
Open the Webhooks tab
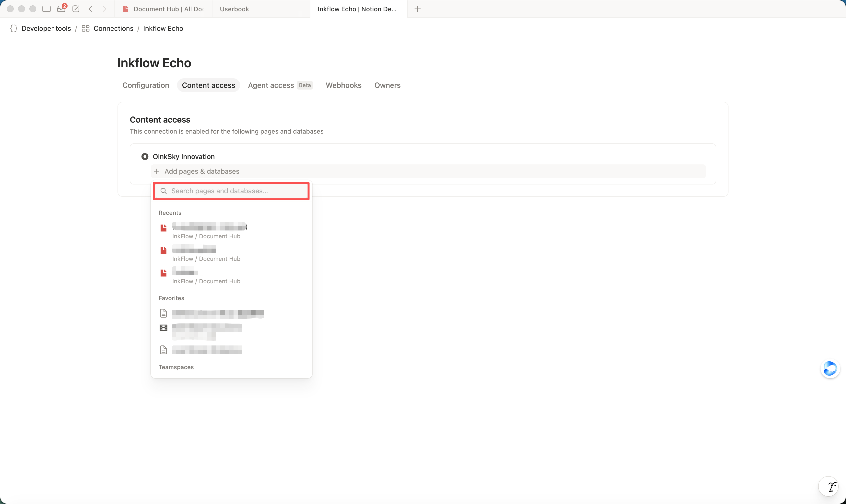tap(343, 85)
